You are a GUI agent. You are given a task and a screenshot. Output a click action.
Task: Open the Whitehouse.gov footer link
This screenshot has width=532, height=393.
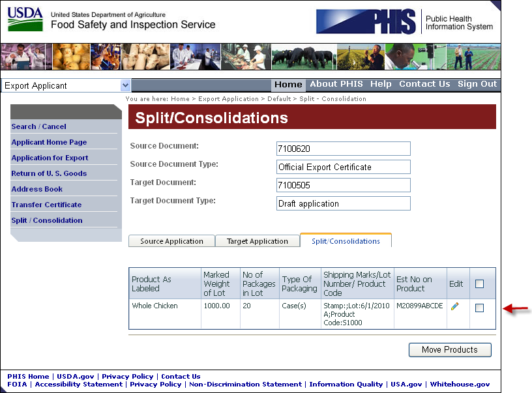coord(460,384)
